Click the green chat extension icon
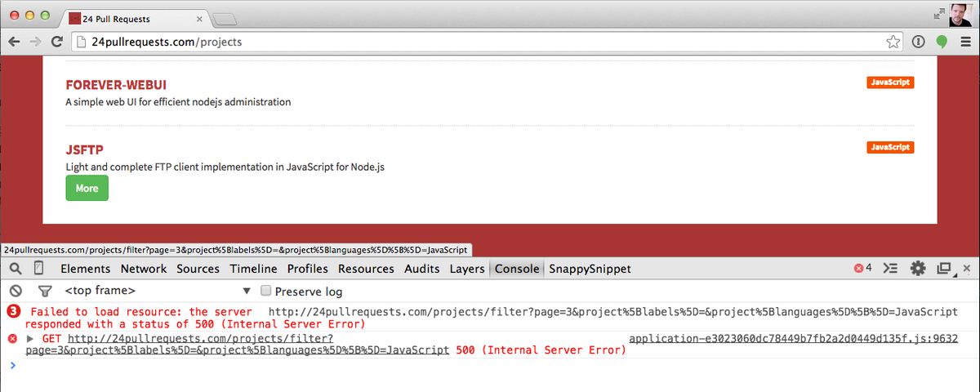 click(942, 42)
